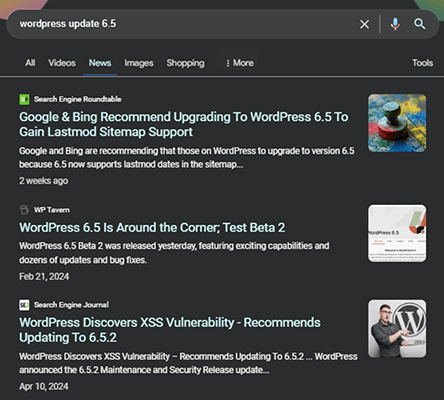
Task: Open the WordPress Discovers XSS Vulnerability headline
Action: [170, 330]
